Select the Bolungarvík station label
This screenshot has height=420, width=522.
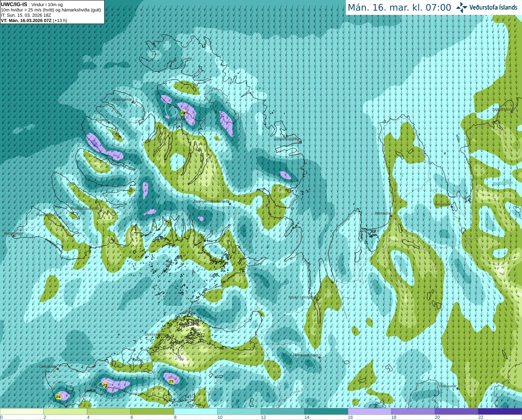[x=122, y=99]
